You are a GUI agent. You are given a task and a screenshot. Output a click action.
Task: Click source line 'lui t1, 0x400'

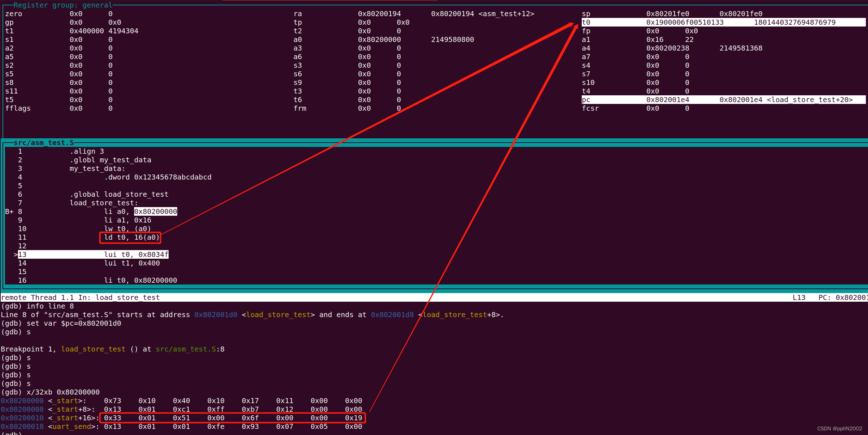(132, 263)
